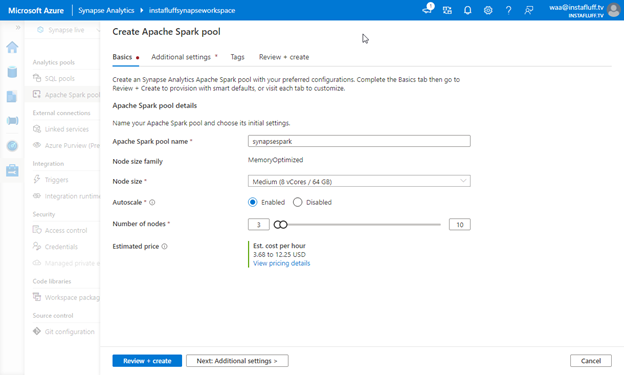Select the Disabled autoscale radio button
Image resolution: width=624 pixels, height=375 pixels.
tap(297, 202)
